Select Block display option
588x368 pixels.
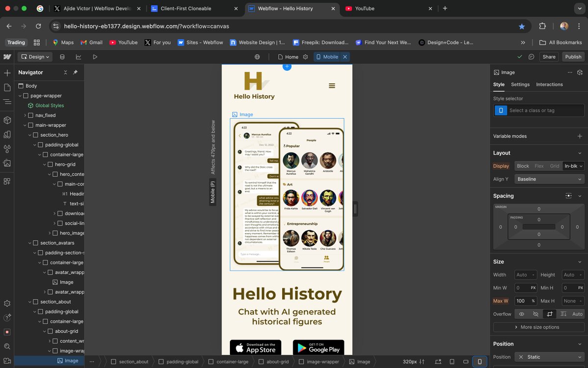click(x=523, y=166)
